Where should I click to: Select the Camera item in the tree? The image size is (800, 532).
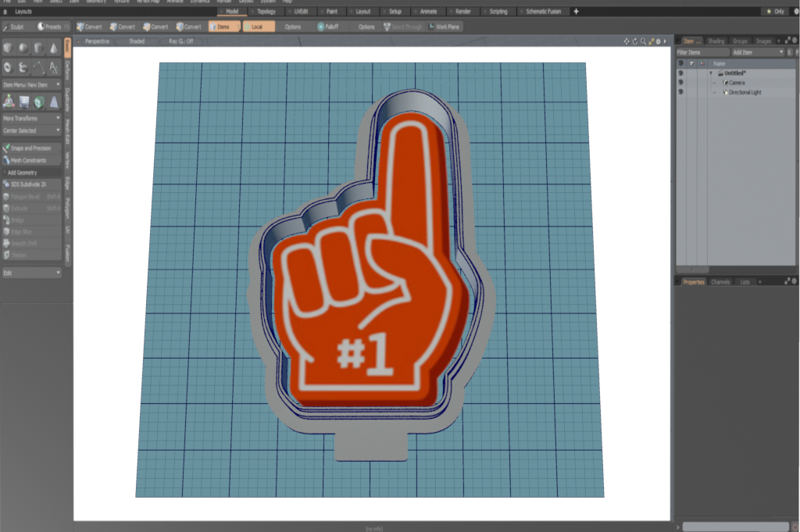click(x=737, y=82)
